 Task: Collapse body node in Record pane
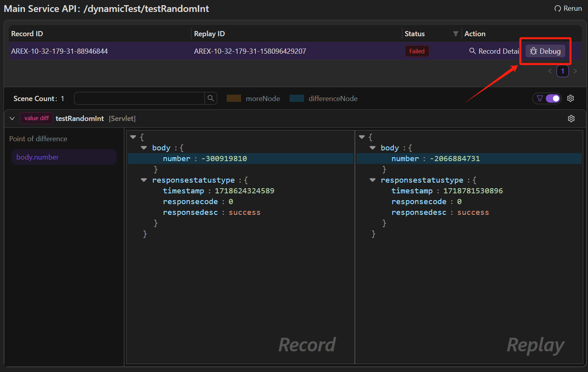(x=144, y=148)
